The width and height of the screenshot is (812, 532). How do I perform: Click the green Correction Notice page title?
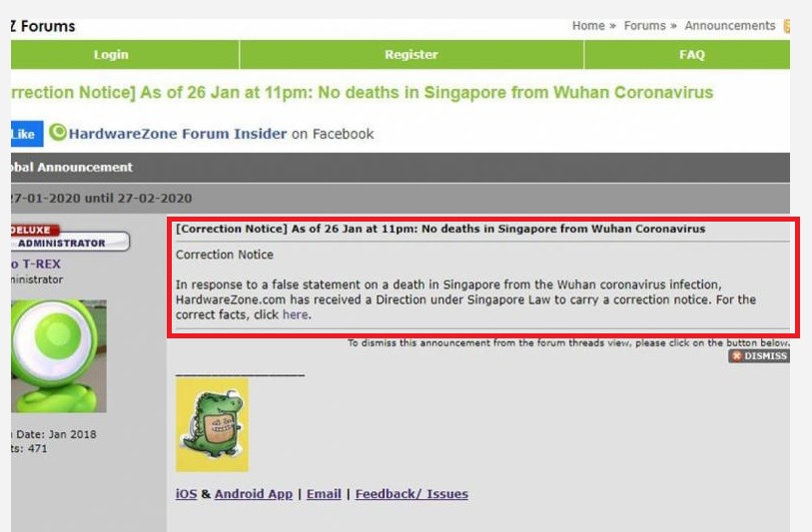[x=362, y=93]
